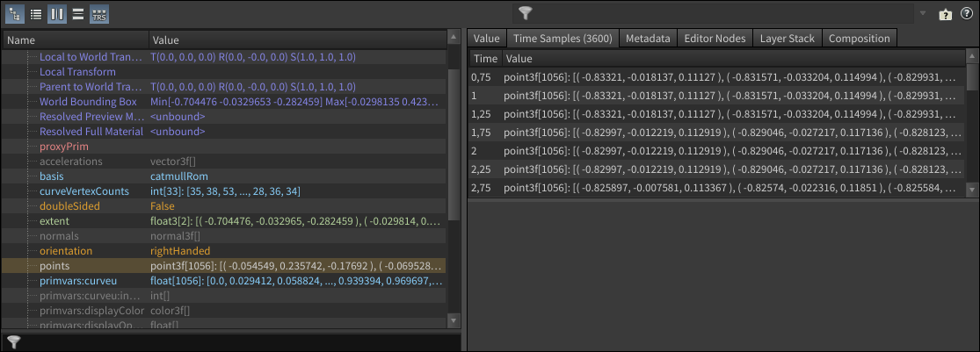Click the Time column header
The image size is (980, 352).
coord(485,59)
